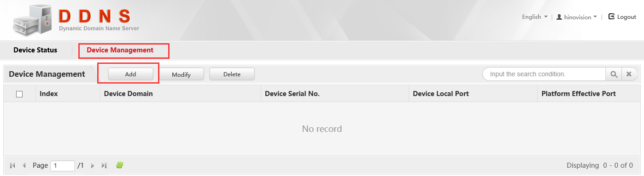Click the Delete button
Screen dimensions: 644x176
pyautogui.click(x=232, y=74)
